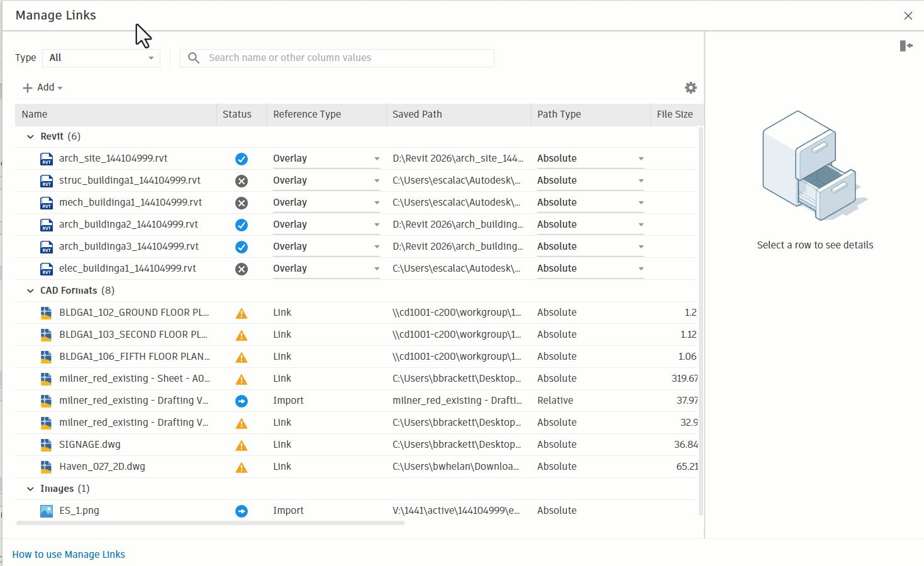Image resolution: width=924 pixels, height=566 pixels.
Task: Open Path Type dropdown for arch_buildinga2_144104999.rvt
Action: pyautogui.click(x=591, y=225)
